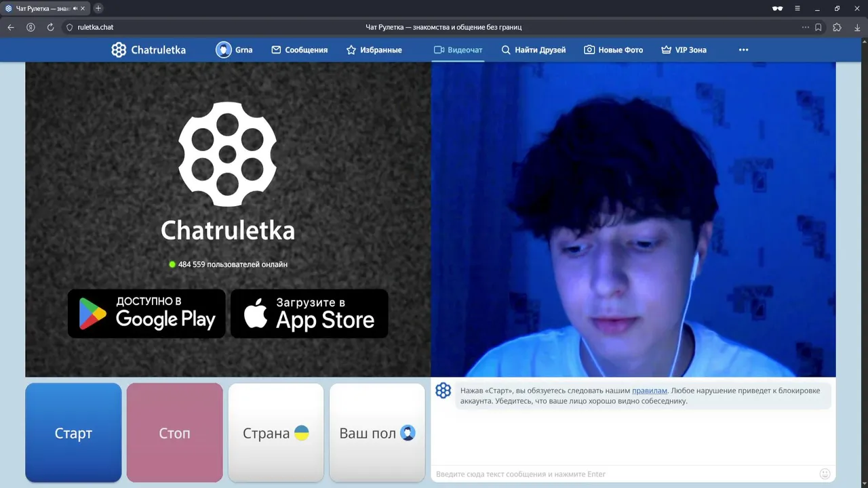This screenshot has height=488, width=868.
Task: Open Найти Друзей search
Action: click(533, 49)
